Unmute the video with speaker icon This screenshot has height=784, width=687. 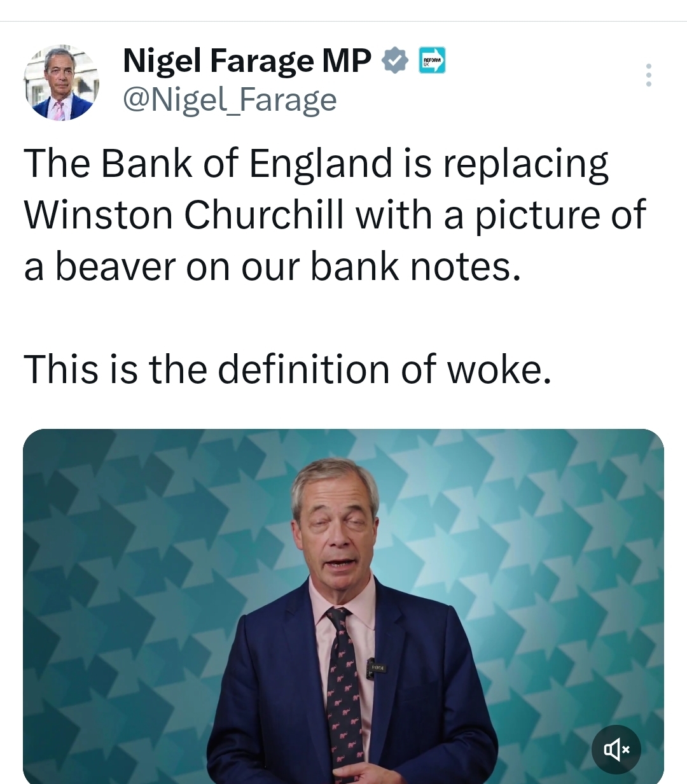(x=616, y=750)
